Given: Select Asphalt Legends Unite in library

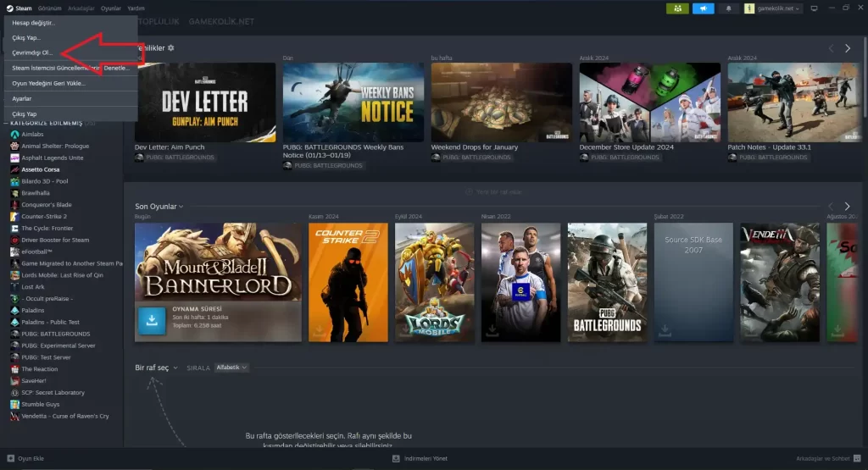Looking at the screenshot, I should click(52, 158).
